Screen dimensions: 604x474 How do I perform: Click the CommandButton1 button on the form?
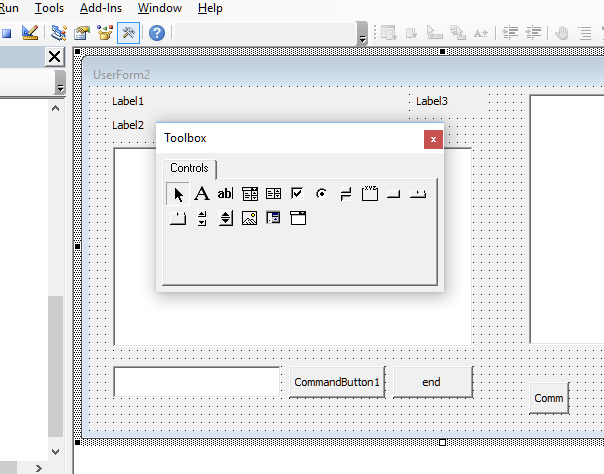point(337,382)
